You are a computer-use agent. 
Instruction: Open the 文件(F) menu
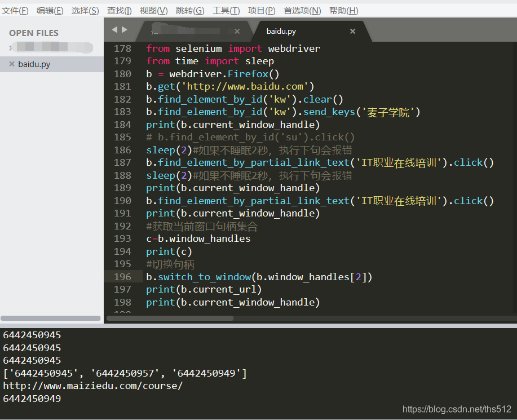pos(15,11)
